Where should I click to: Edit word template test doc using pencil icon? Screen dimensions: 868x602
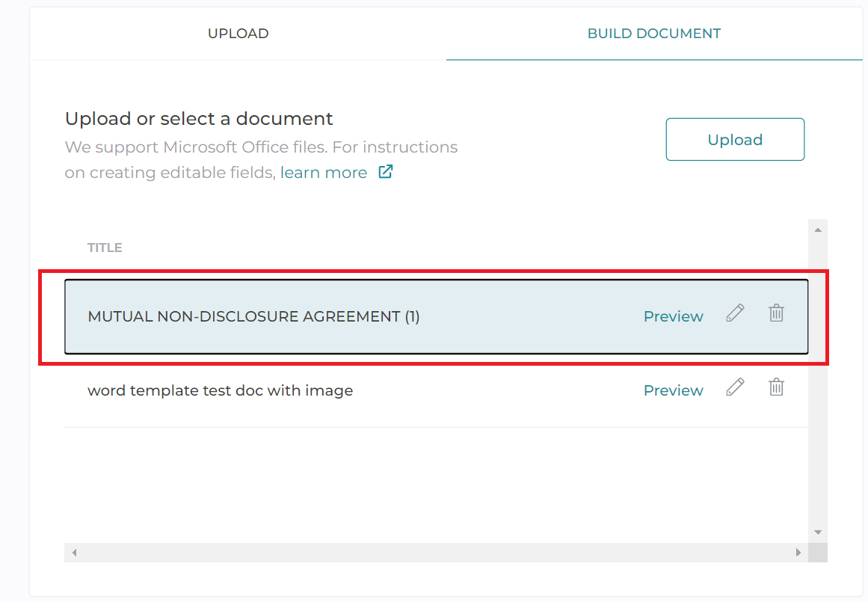(735, 387)
